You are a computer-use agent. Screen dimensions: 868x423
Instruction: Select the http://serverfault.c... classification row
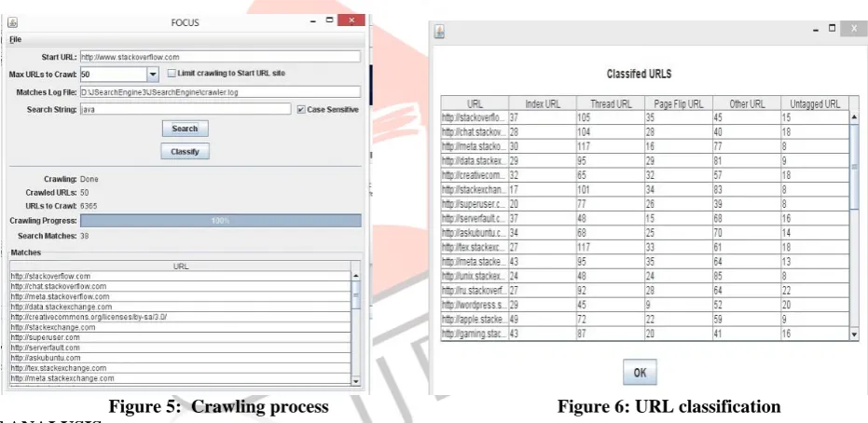pos(645,218)
